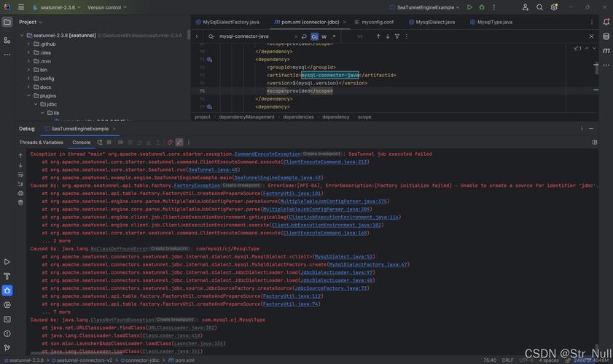
Task: Open the Project view selector dropdown
Action: pos(31,22)
